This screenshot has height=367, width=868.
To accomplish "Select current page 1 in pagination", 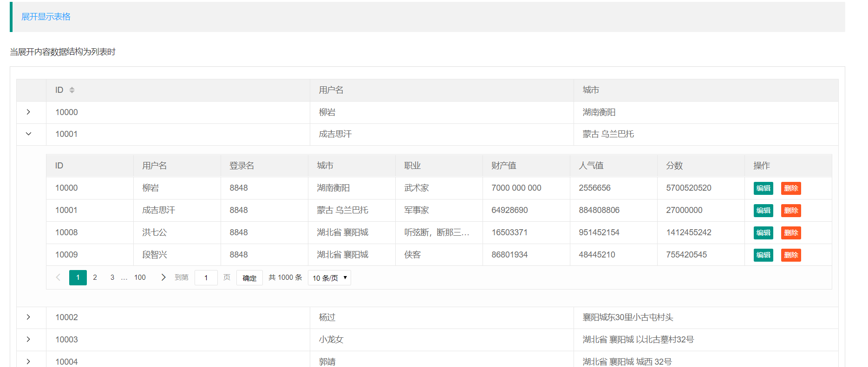I will point(78,277).
